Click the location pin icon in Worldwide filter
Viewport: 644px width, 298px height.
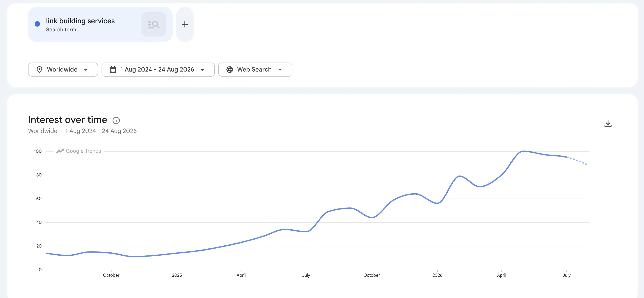click(39, 70)
